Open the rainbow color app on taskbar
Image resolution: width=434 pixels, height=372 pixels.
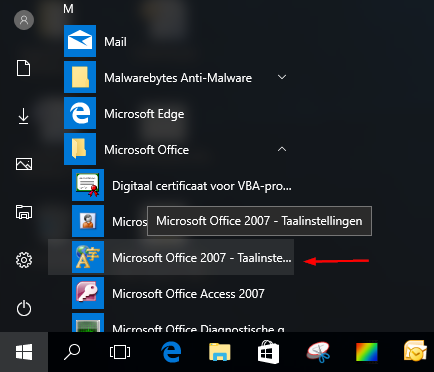coord(367,352)
